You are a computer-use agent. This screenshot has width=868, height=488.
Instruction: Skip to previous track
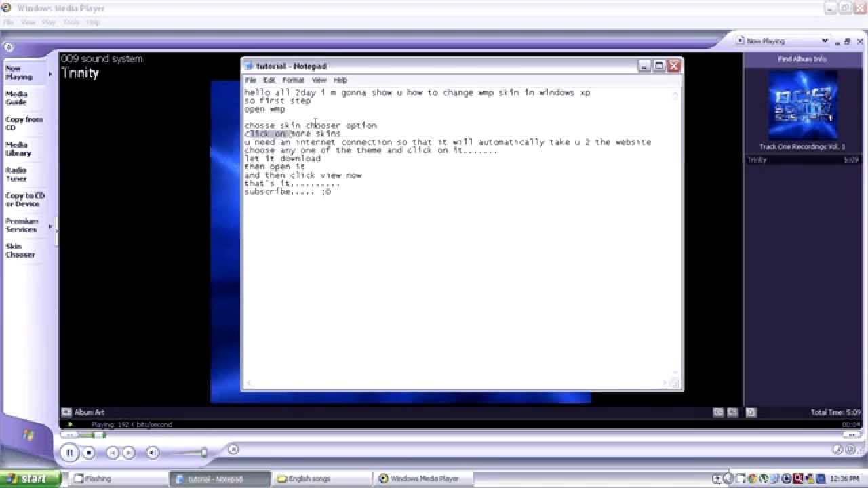click(113, 453)
